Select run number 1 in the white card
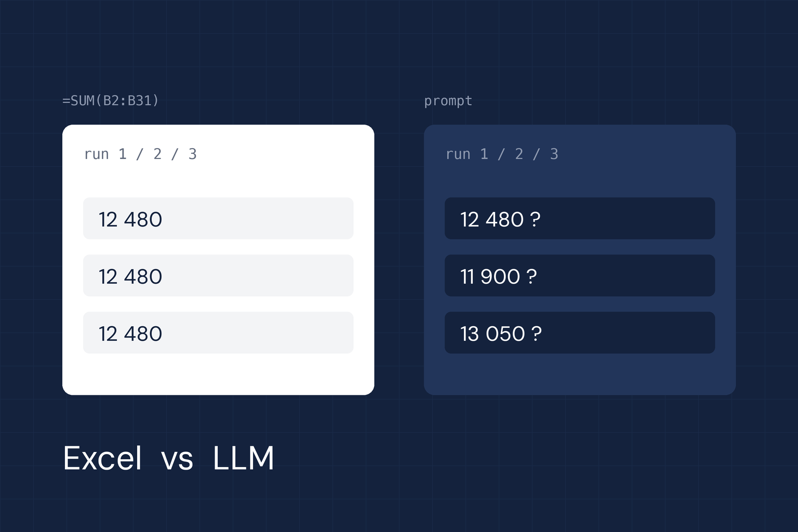 tap(123, 154)
